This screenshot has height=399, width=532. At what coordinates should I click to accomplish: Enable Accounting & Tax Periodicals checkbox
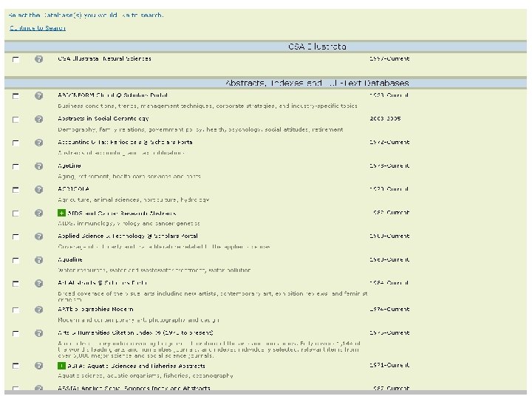coord(16,143)
